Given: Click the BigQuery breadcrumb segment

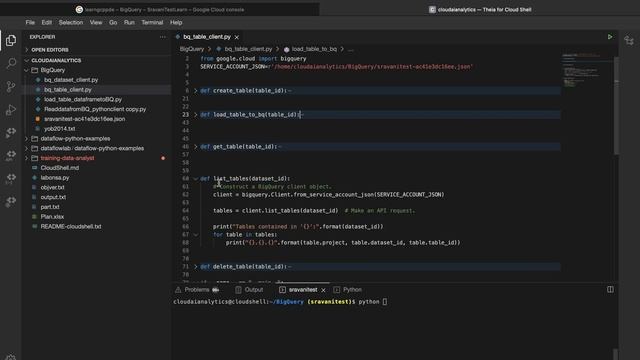Looking at the screenshot, I should pyautogui.click(x=191, y=49).
